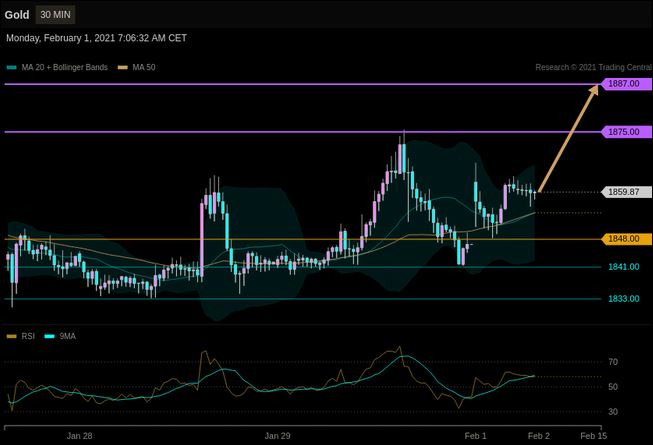The height and width of the screenshot is (445, 653).
Task: Click the 1848.00 pivot price tag
Action: pos(626,239)
